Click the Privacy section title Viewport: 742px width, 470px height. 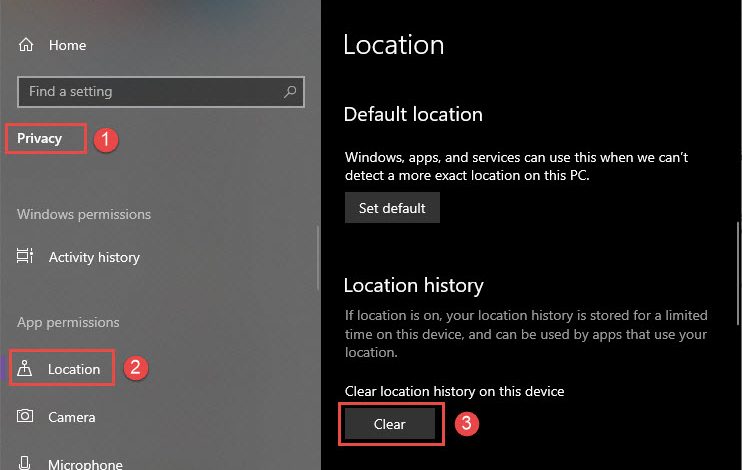click(x=39, y=138)
